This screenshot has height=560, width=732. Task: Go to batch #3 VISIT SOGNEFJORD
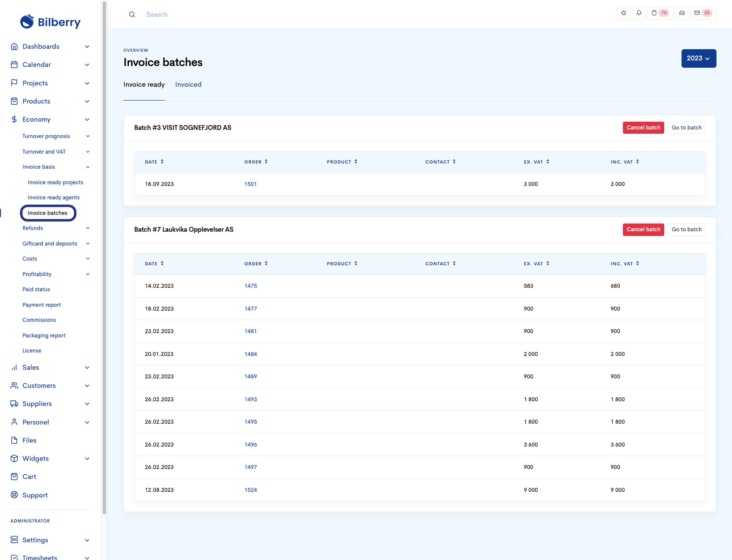pyautogui.click(x=686, y=128)
